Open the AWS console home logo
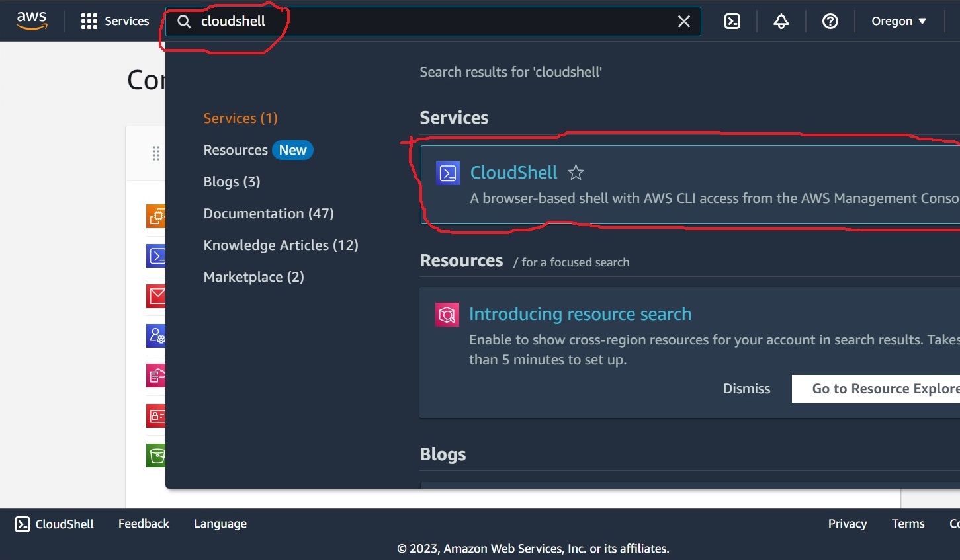Screen dimensions: 960x560 coord(32,20)
